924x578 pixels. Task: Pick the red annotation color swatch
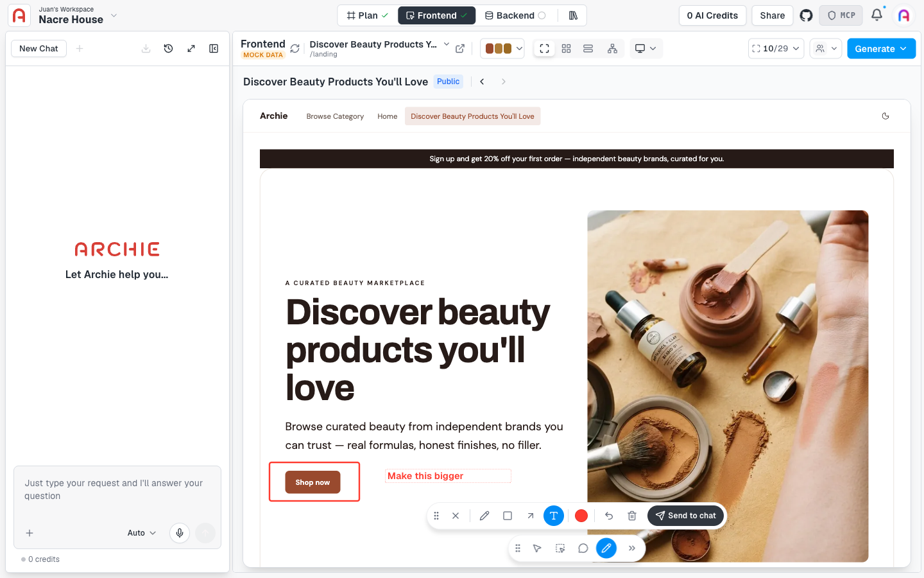click(581, 516)
